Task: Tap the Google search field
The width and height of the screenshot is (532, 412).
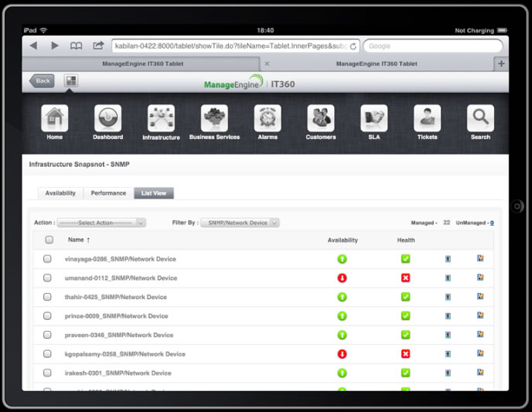Action: point(433,46)
